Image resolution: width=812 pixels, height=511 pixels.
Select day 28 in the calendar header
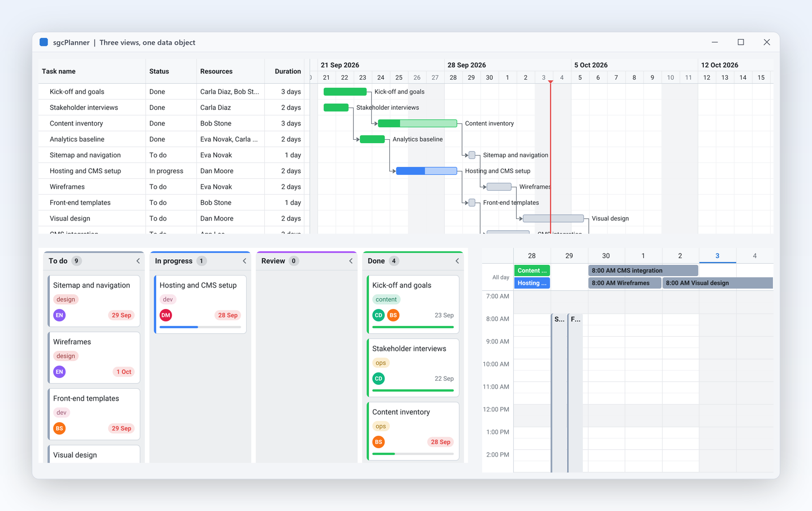532,256
